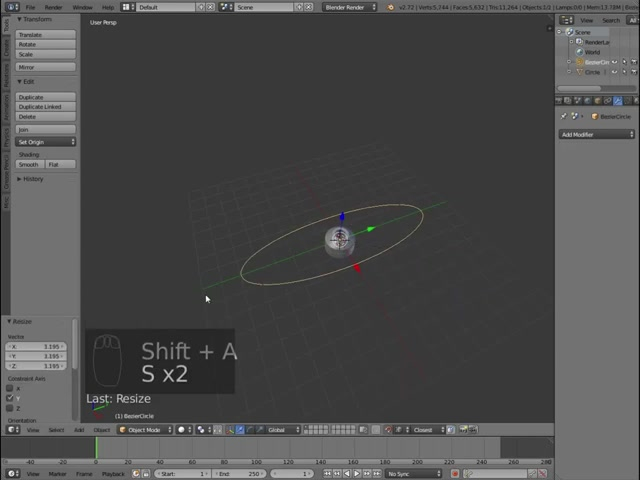Click the Smooth shading button
Image resolution: width=640 pixels, height=480 pixels.
tap(29, 165)
